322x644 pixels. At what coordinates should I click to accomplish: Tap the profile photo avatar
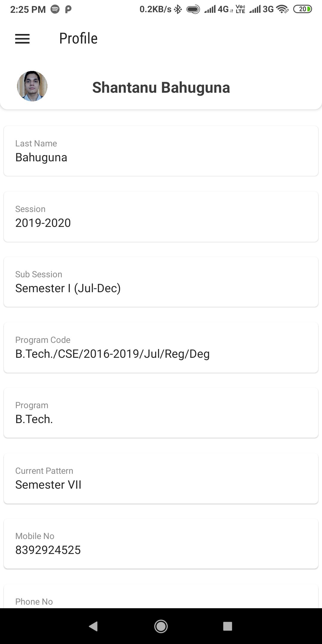click(x=32, y=86)
